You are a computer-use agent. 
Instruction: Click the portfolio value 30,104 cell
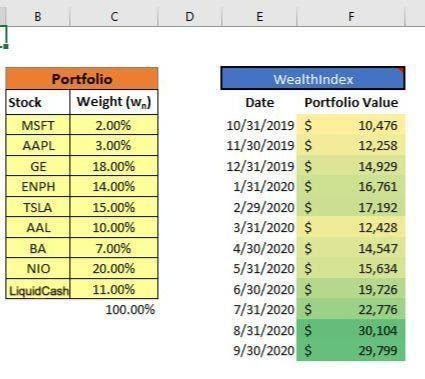coord(351,330)
